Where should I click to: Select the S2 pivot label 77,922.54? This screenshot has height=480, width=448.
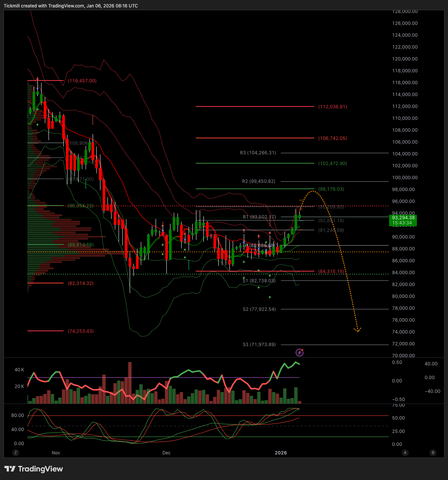259,309
